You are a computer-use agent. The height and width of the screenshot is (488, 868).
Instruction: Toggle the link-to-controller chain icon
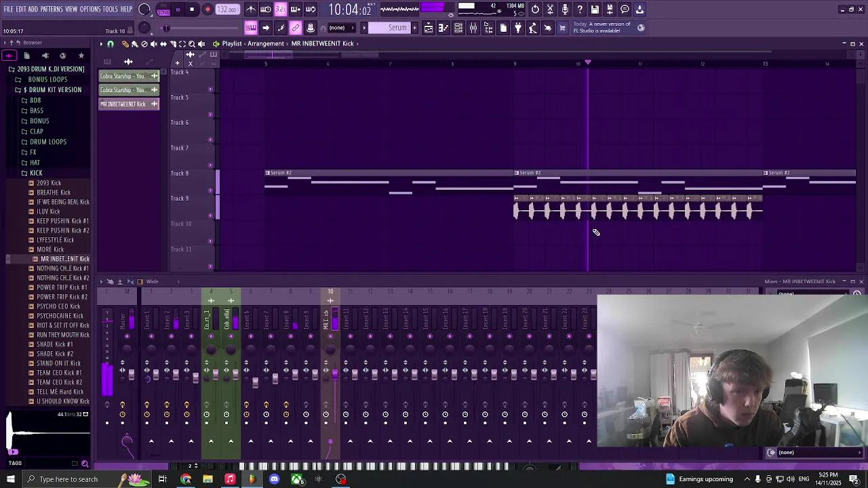pyautogui.click(x=296, y=28)
